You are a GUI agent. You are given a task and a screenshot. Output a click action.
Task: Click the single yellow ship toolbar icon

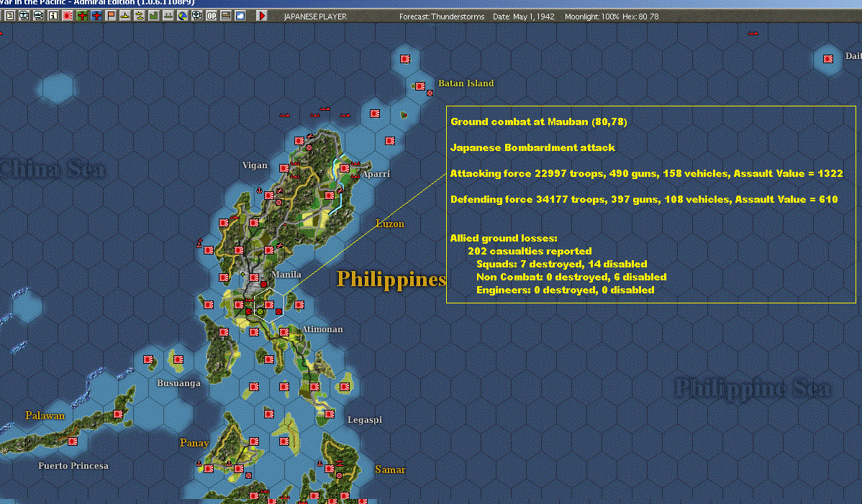[x=124, y=16]
